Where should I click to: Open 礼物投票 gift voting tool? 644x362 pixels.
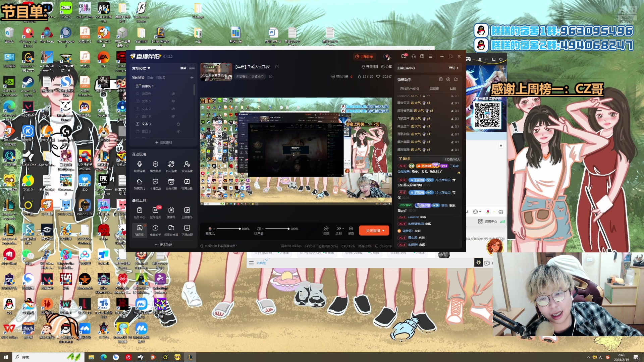click(x=171, y=184)
